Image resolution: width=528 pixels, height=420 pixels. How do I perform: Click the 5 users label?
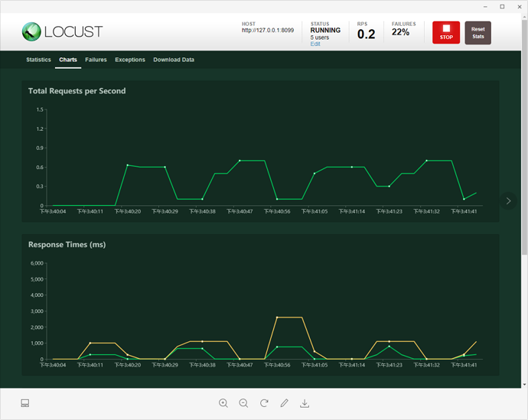320,37
